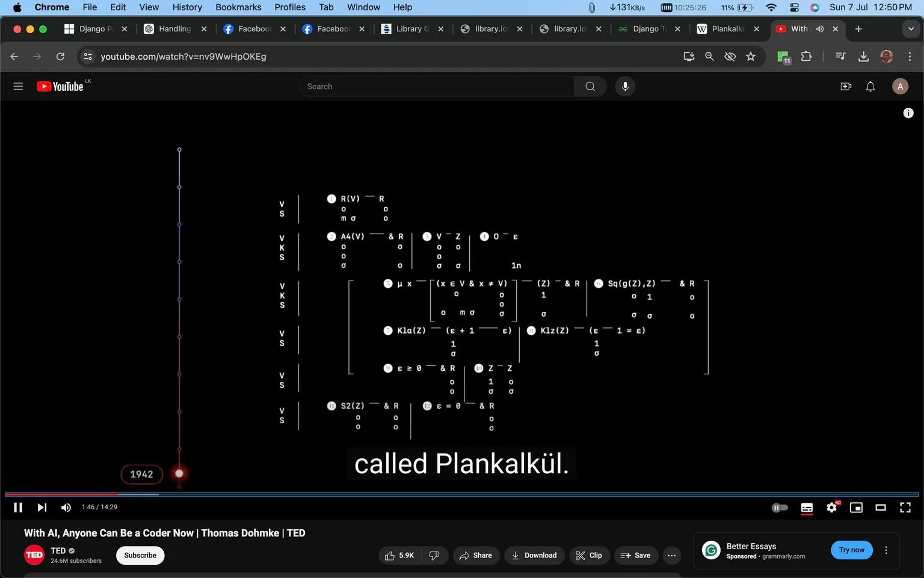Go forward in browser history
This screenshot has width=924, height=578.
point(37,56)
